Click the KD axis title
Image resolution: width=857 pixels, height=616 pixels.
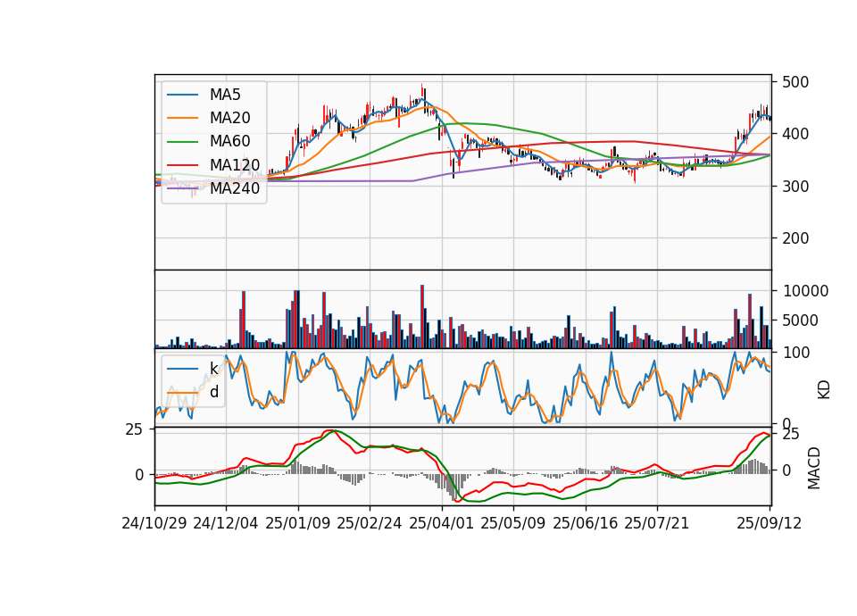pyautogui.click(x=824, y=389)
